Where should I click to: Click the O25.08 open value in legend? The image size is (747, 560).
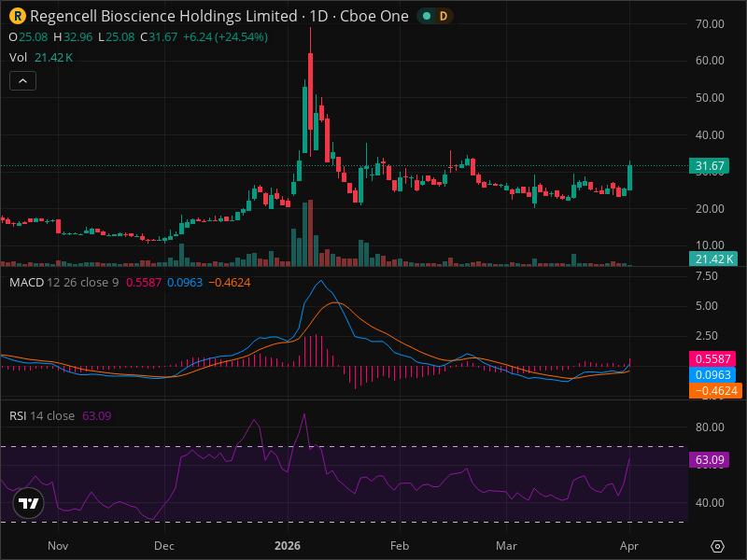coord(29,37)
